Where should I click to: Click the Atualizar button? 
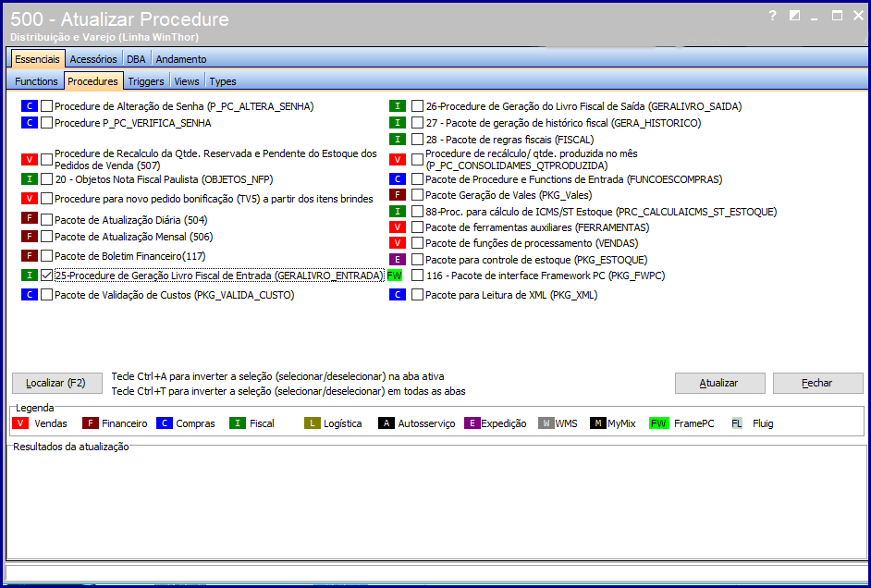(718, 383)
